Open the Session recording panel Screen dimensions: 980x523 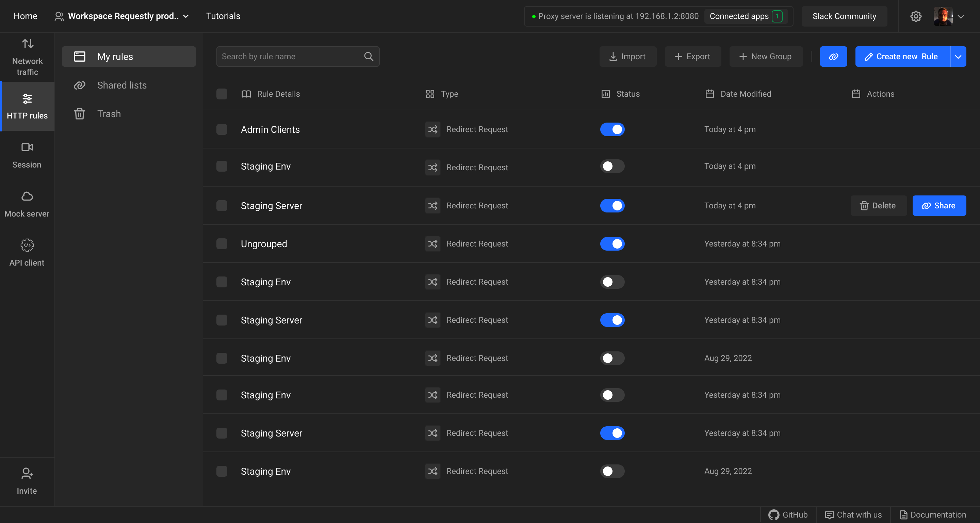click(27, 155)
